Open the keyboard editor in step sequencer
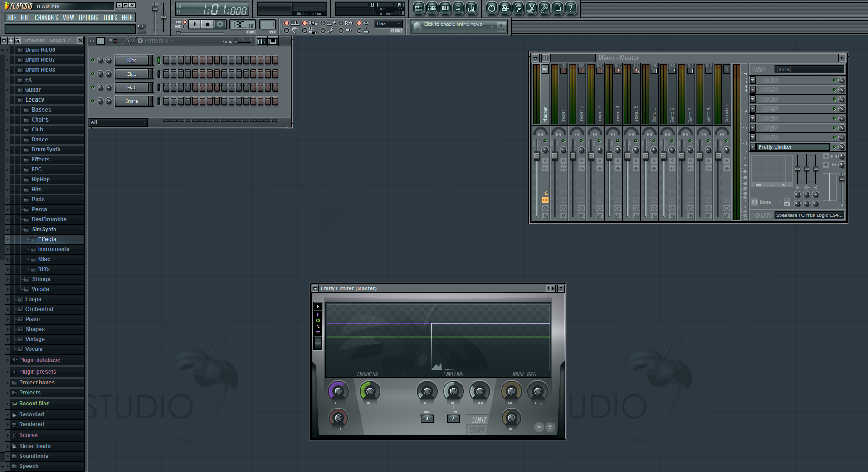Image resolution: width=868 pixels, height=472 pixels. [273, 41]
